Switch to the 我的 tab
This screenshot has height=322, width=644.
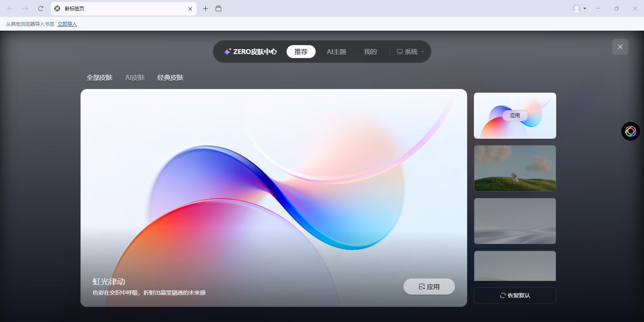370,52
